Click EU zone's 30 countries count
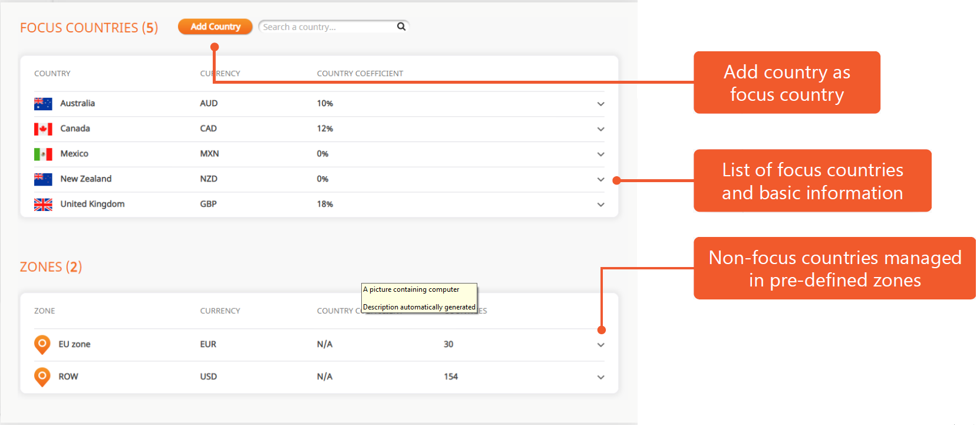The width and height of the screenshot is (980, 425). point(448,344)
